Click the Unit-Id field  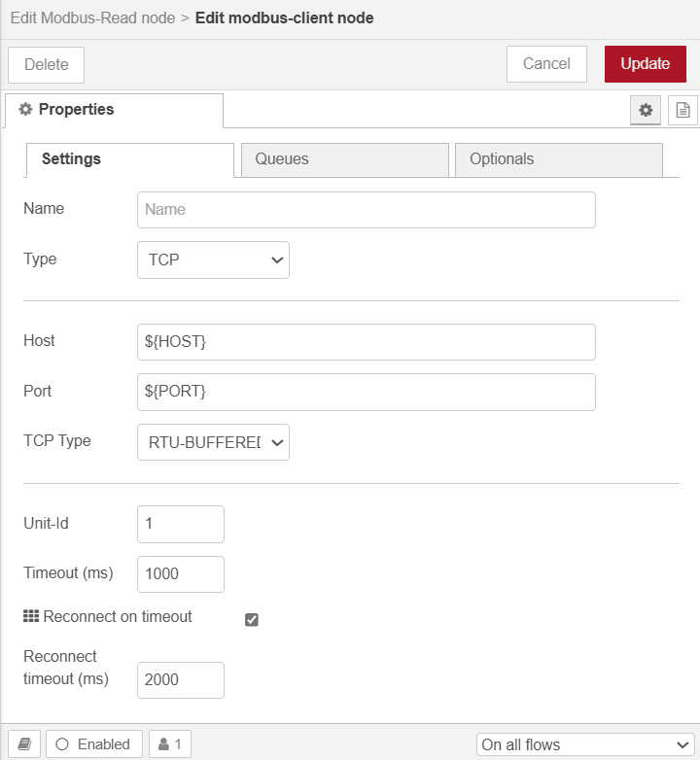pyautogui.click(x=180, y=524)
